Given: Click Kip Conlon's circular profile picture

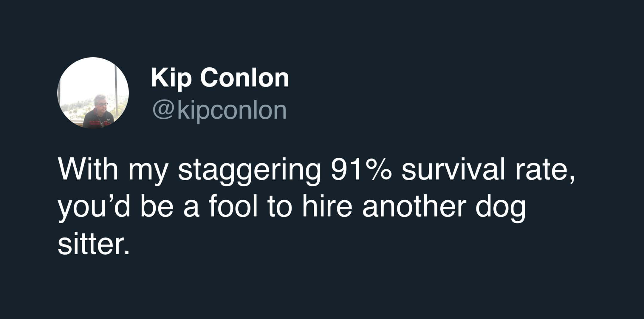Looking at the screenshot, I should [x=93, y=93].
